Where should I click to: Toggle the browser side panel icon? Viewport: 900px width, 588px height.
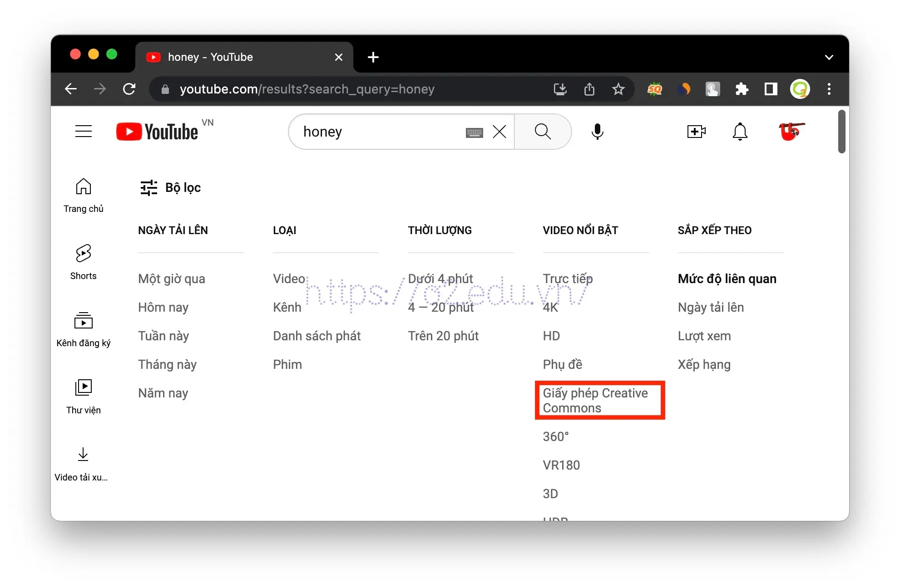pyautogui.click(x=771, y=89)
